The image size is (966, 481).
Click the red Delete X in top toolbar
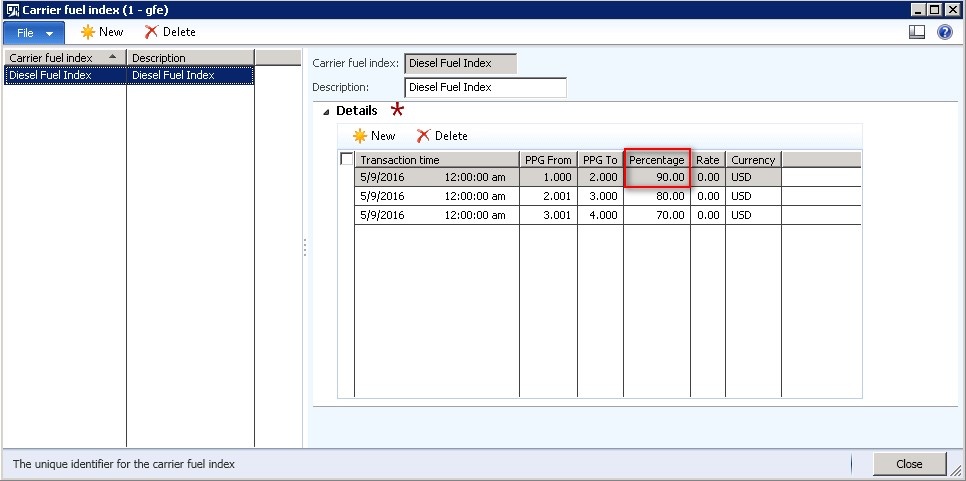[151, 32]
